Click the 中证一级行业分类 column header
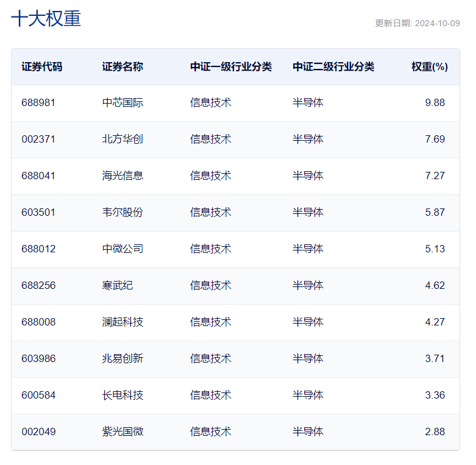Viewport: 476px width, 465px height. coord(231,67)
